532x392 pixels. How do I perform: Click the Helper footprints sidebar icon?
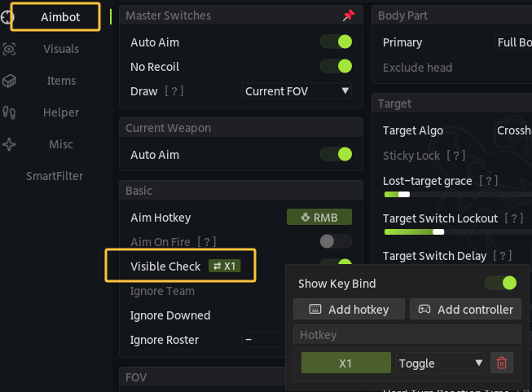(x=9, y=112)
